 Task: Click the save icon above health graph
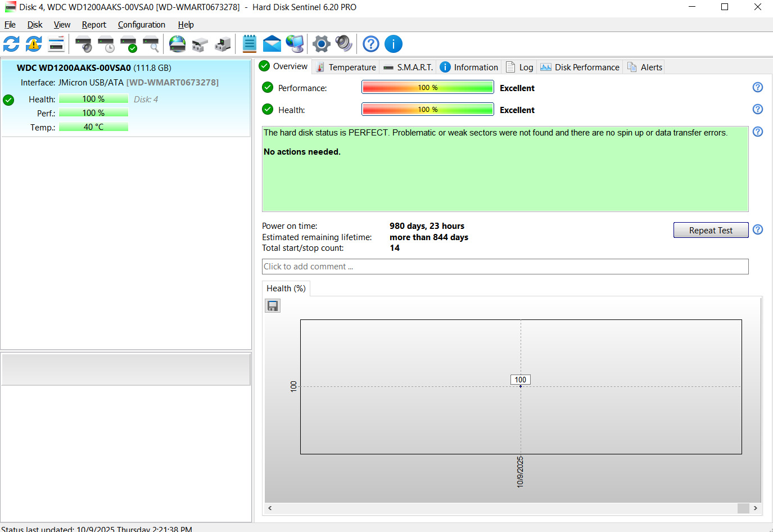coord(273,306)
